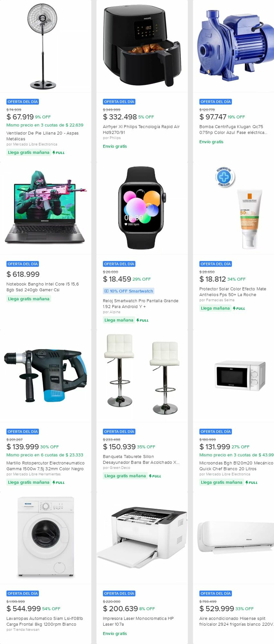Click the 10% OFF Smartwatch coupon tag
This screenshot has width=274, height=644.
[x=129, y=291]
